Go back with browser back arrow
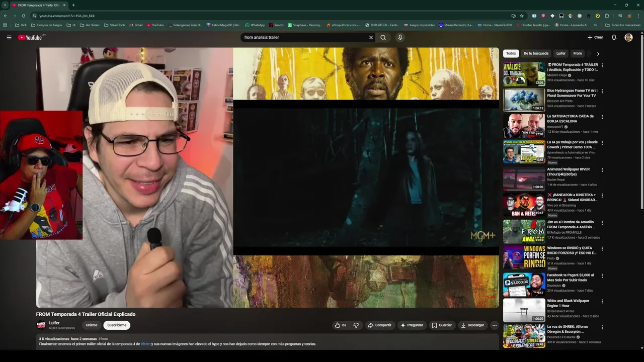Viewport: 644px width, 362px height. 5,16
